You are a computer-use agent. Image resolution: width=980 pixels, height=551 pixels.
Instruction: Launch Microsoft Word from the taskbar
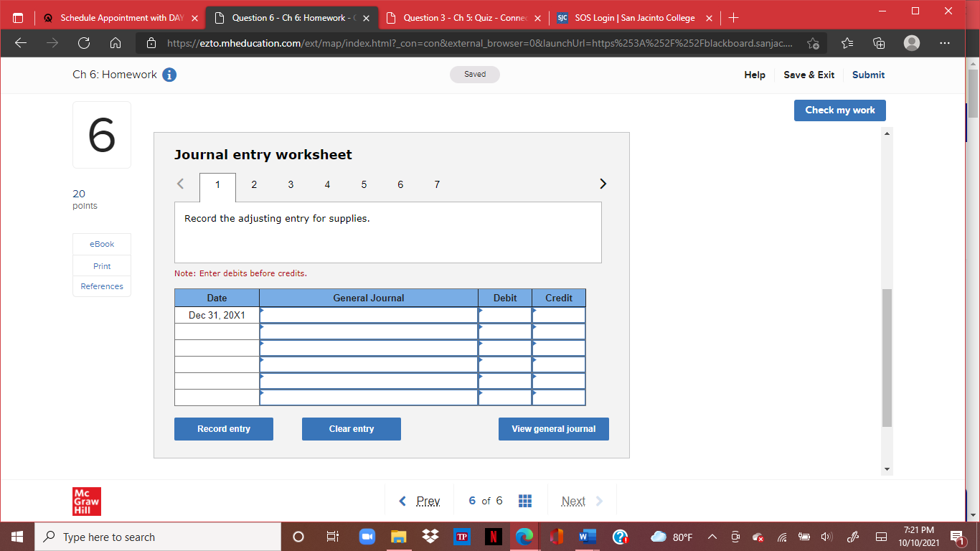[588, 537]
